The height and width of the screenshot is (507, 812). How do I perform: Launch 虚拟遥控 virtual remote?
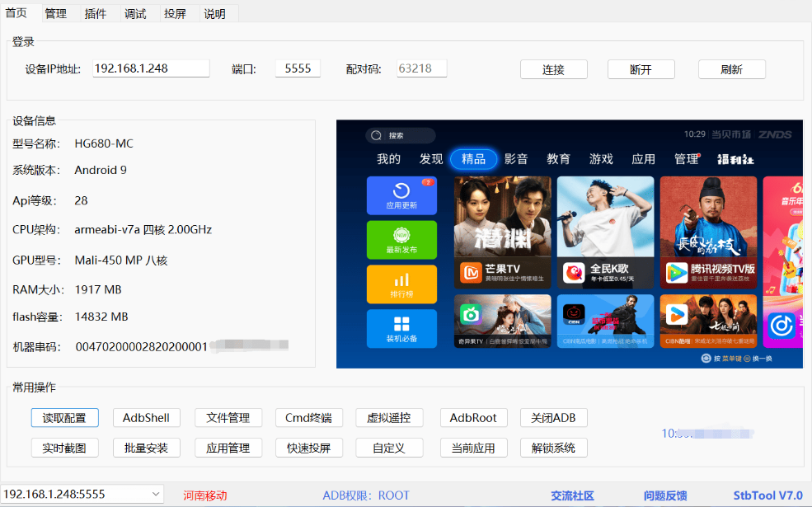pyautogui.click(x=388, y=418)
